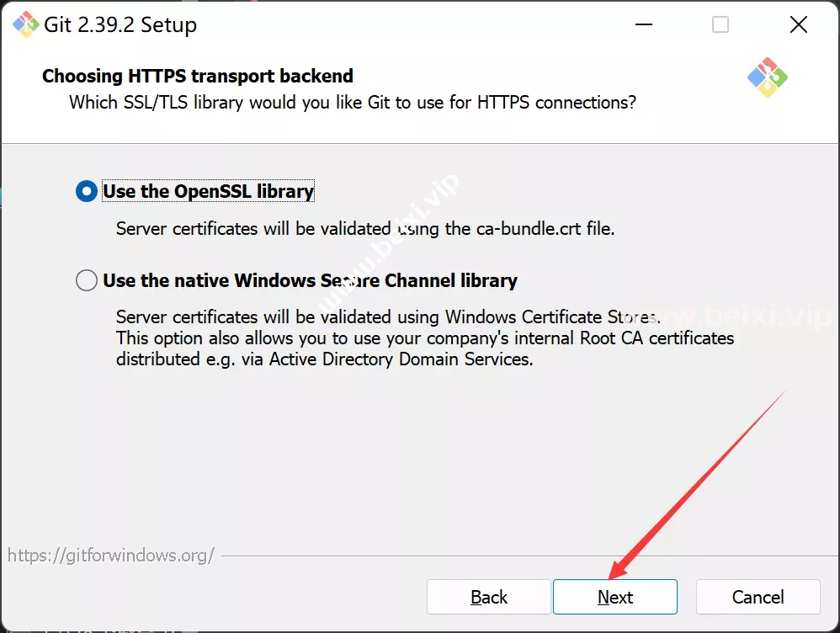Click the 'Use the native Windows Secure Channel library' label
The height and width of the screenshot is (633, 840).
point(311,280)
